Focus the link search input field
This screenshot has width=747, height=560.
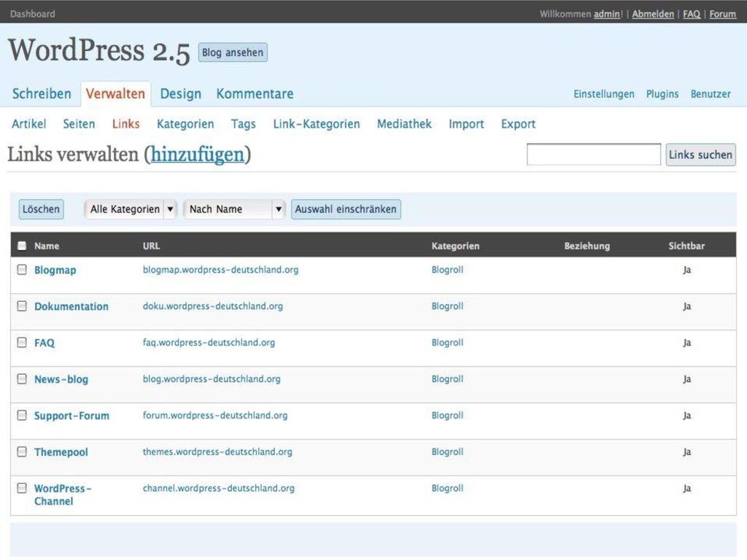pyautogui.click(x=594, y=155)
